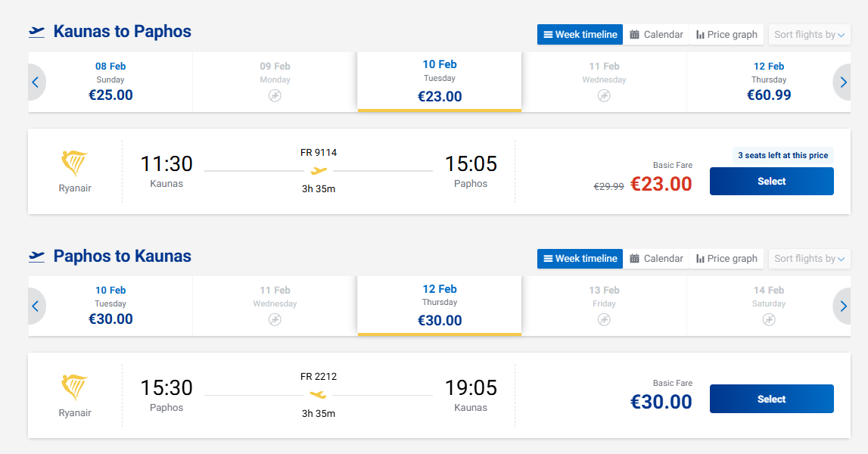Image resolution: width=868 pixels, height=454 pixels.
Task: Select the €30.00 Paphos to Kaunas flight
Action: coord(771,400)
